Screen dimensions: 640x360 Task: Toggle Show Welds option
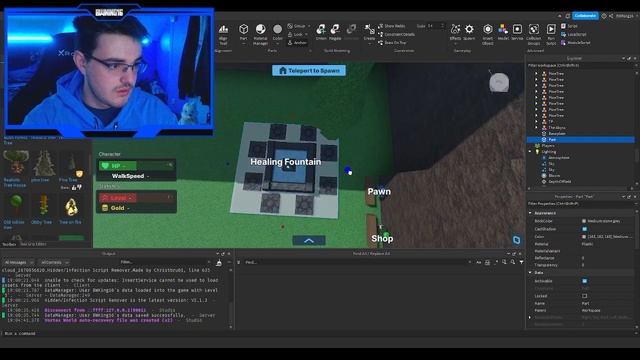[x=392, y=26]
